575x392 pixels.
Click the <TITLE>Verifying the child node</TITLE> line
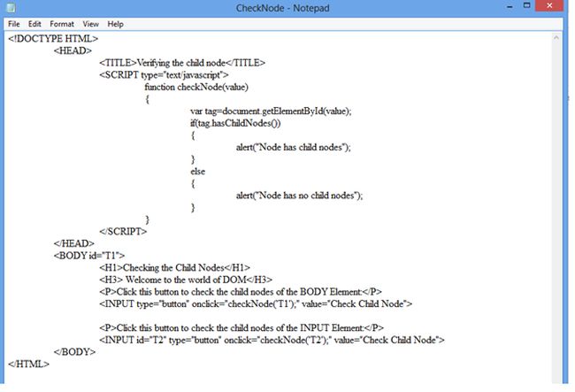point(182,63)
